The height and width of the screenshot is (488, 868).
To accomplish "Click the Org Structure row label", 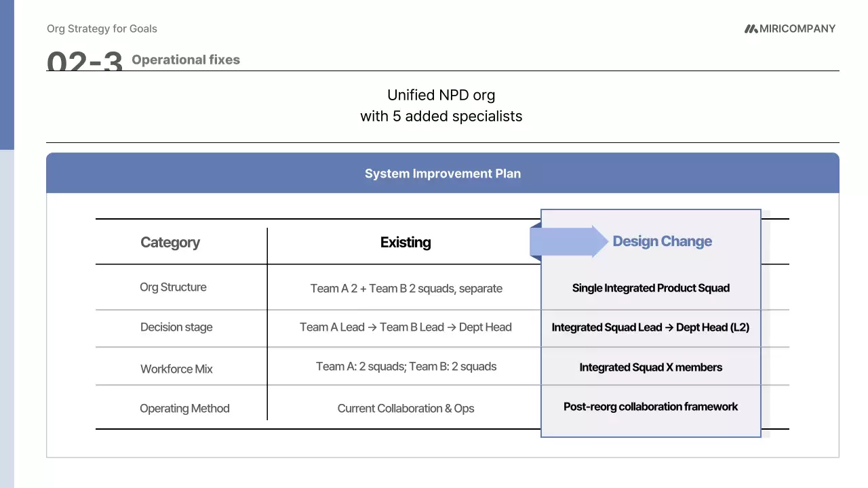I will pyautogui.click(x=173, y=287).
